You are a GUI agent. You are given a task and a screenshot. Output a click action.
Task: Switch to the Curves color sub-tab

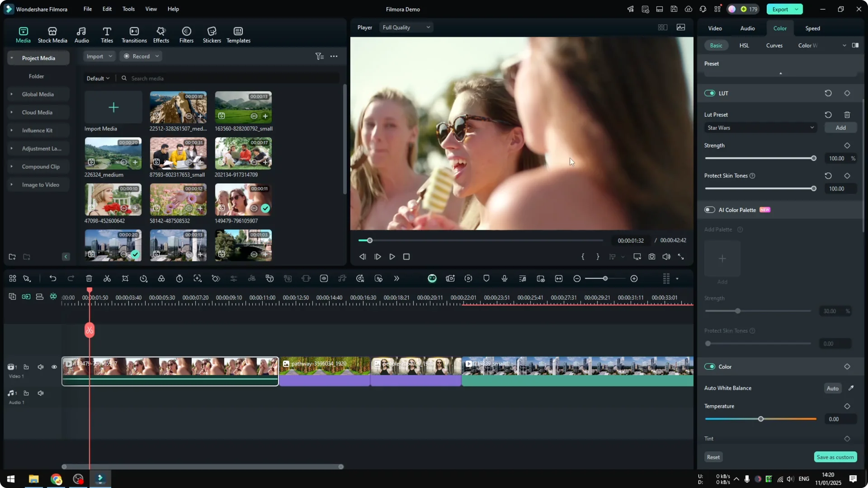tap(774, 45)
